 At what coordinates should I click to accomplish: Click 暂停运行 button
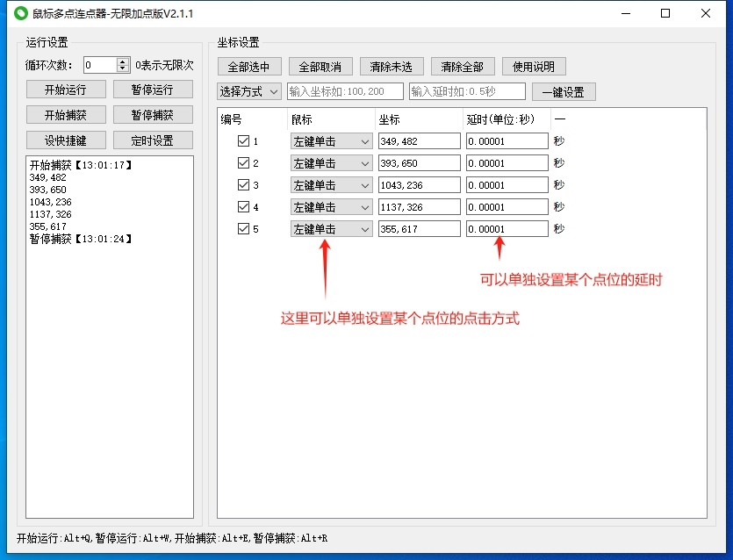click(153, 90)
